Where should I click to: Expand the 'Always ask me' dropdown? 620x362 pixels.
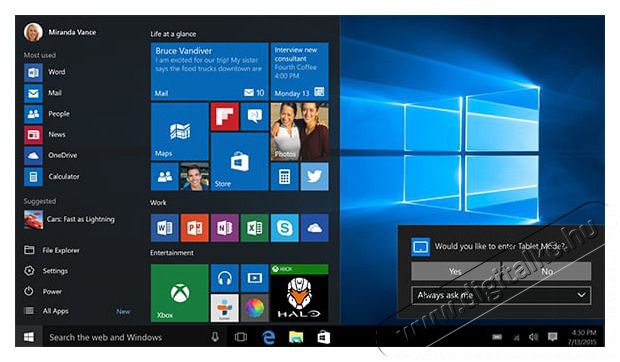501,295
